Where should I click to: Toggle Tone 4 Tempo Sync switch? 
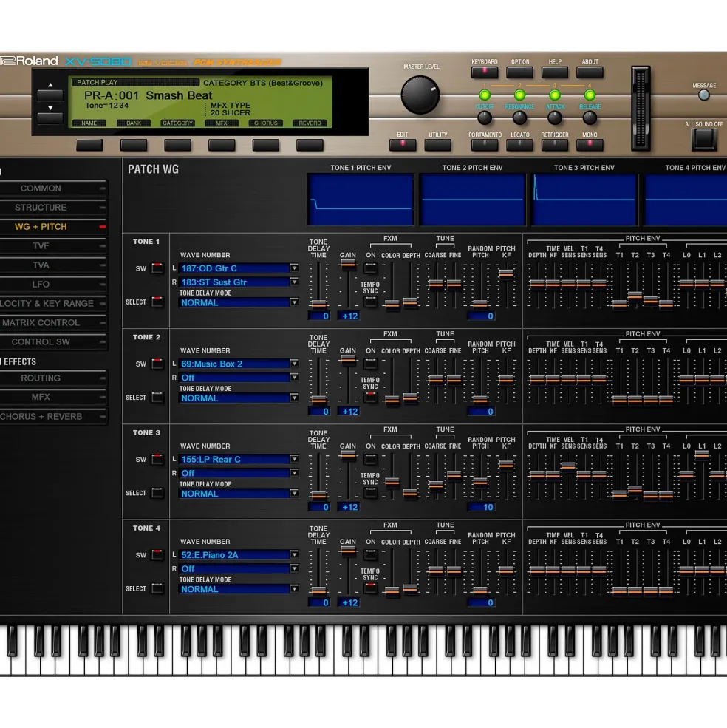[370, 589]
